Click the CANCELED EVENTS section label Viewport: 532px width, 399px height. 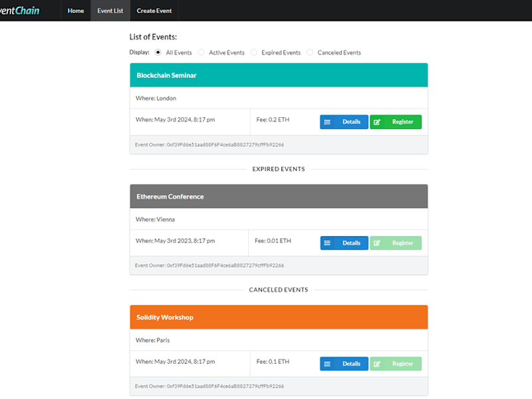[x=279, y=290]
